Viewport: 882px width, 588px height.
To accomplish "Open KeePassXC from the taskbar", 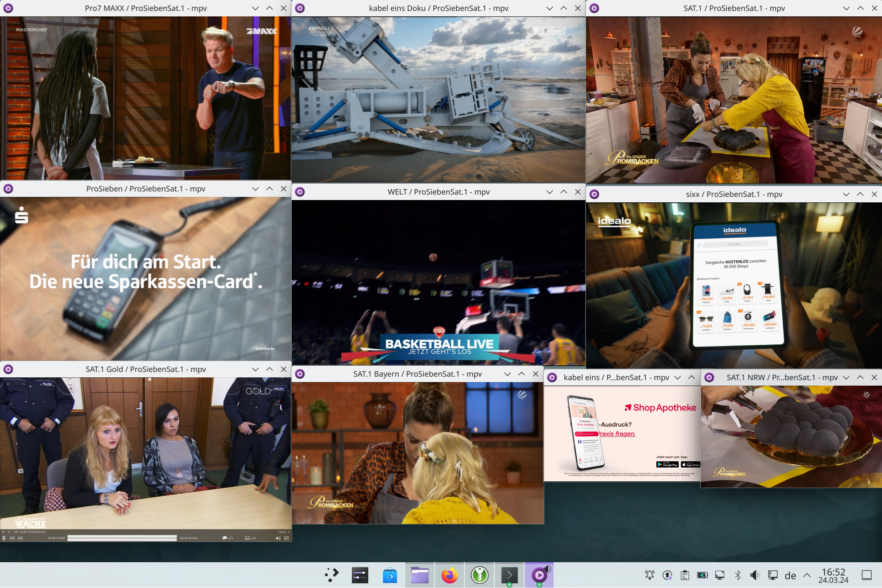I will coord(479,575).
